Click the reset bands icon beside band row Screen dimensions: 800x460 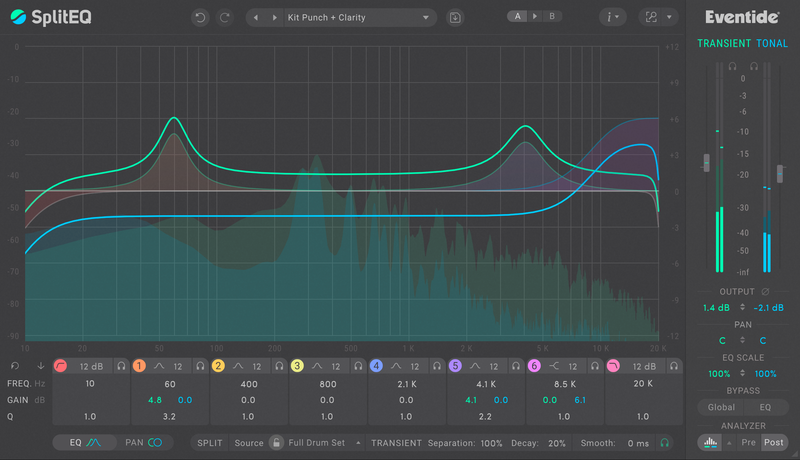16,366
